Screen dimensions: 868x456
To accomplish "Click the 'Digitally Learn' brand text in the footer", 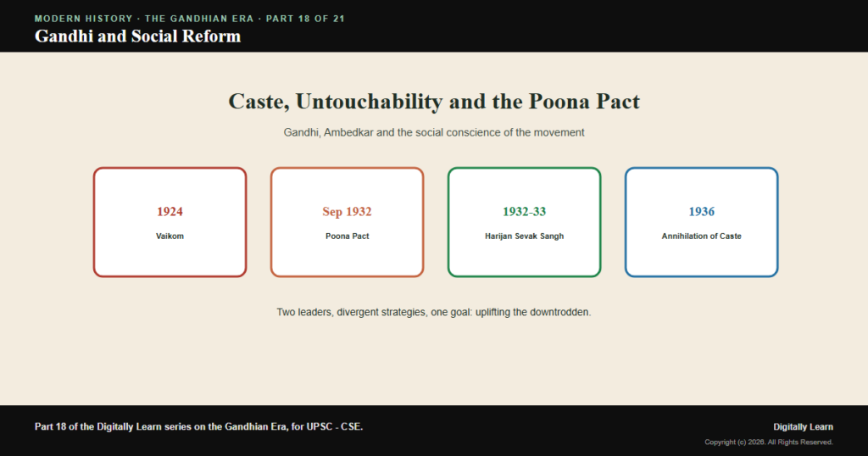I will [x=804, y=426].
